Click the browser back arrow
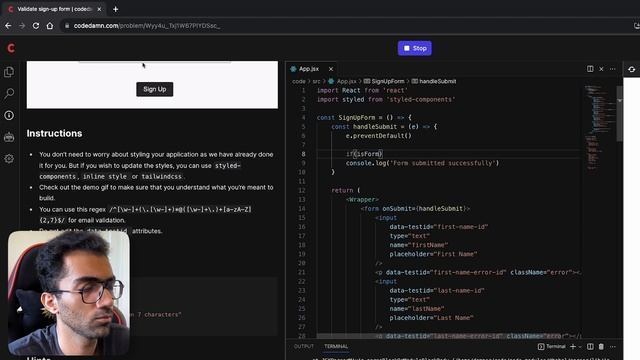 8,26
